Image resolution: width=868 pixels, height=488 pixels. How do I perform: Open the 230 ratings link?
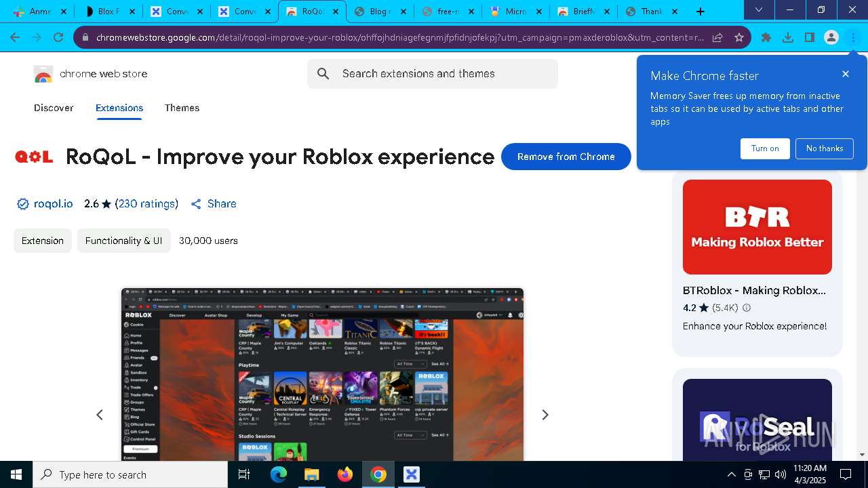click(147, 204)
